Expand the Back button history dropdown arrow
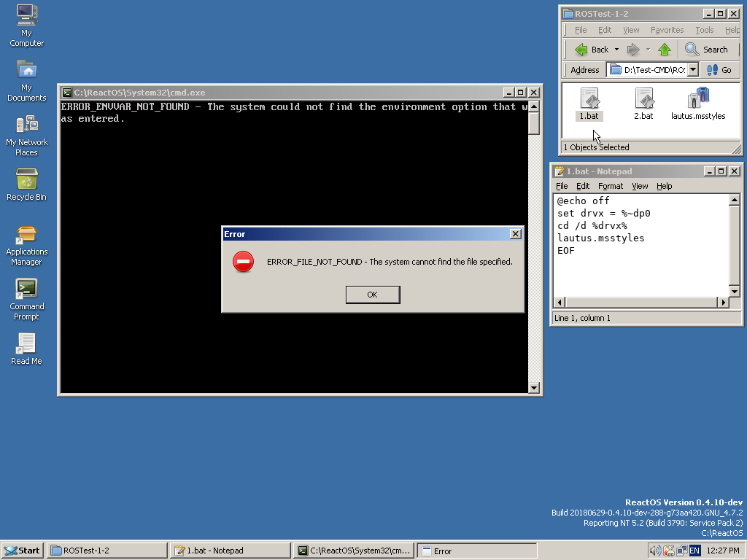This screenshot has width=747, height=560. (616, 50)
